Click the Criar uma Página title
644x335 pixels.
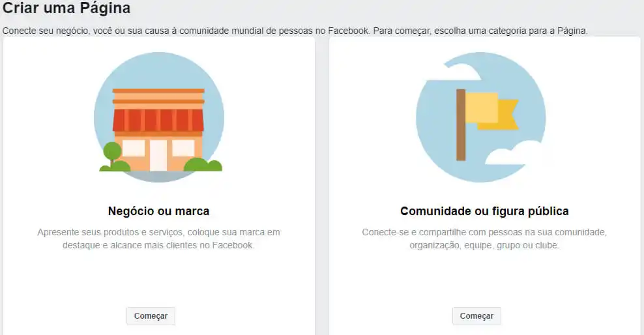click(x=66, y=8)
